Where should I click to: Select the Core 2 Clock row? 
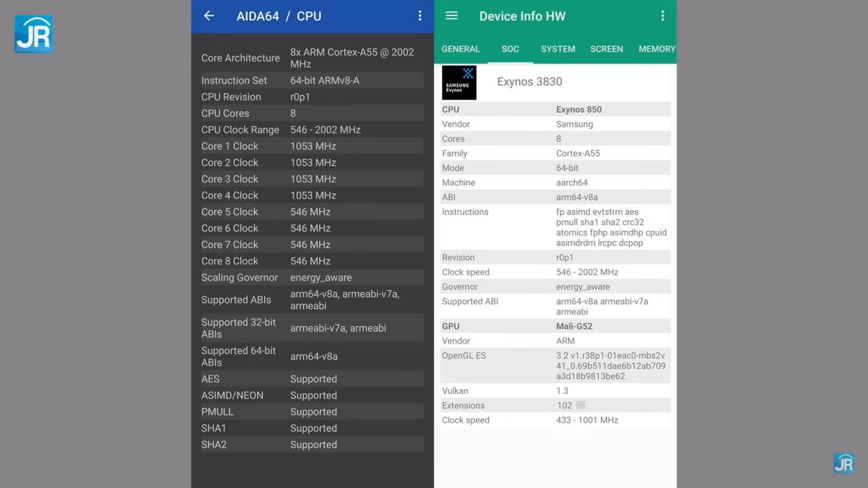312,163
